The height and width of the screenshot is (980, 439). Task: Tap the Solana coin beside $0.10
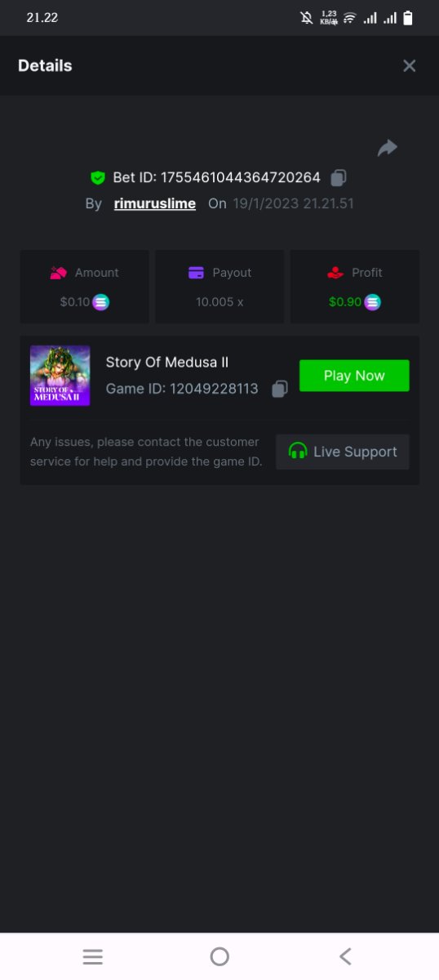coord(100,302)
